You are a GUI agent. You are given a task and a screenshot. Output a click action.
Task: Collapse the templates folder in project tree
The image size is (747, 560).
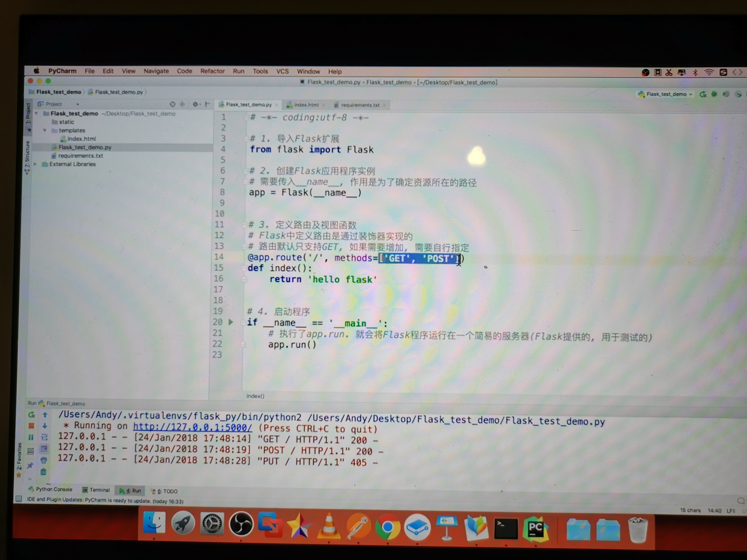[x=44, y=130]
